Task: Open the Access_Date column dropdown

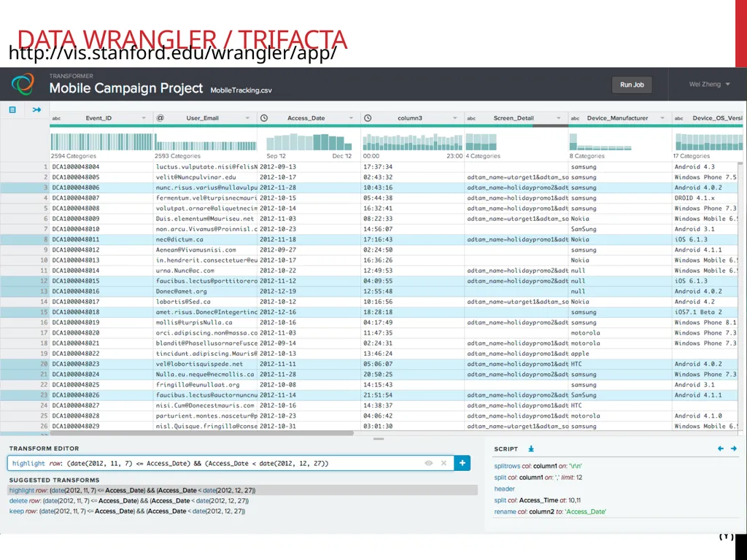Action: point(351,118)
